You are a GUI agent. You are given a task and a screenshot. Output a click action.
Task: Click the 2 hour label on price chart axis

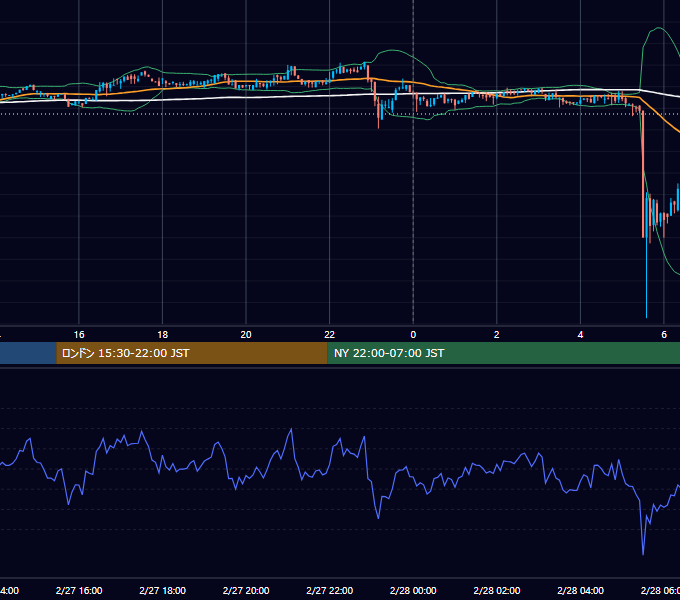pyautogui.click(x=497, y=335)
